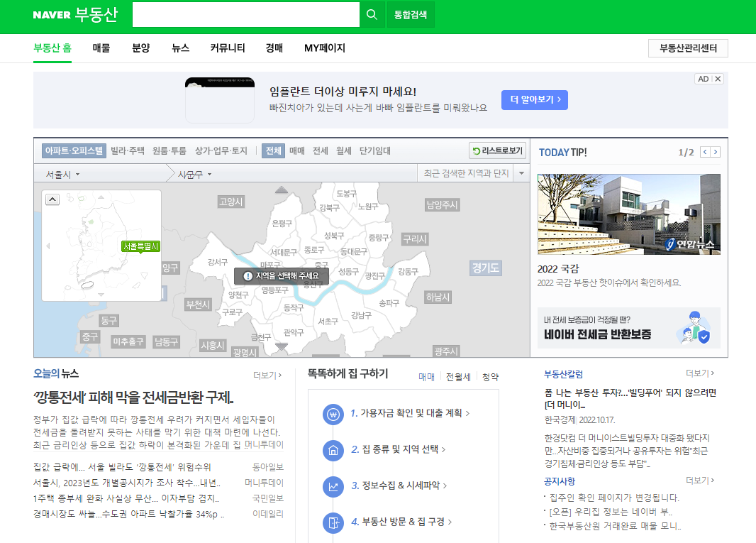Switch to the 커뮤니티 menu tab

(x=228, y=48)
